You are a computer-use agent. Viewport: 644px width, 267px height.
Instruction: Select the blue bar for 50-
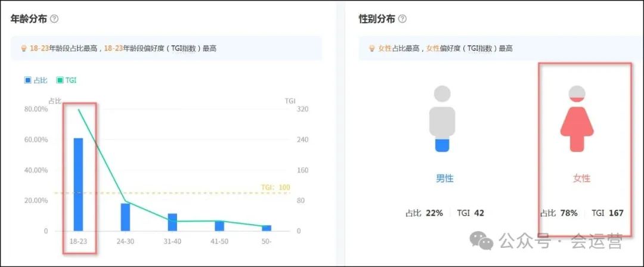267,228
